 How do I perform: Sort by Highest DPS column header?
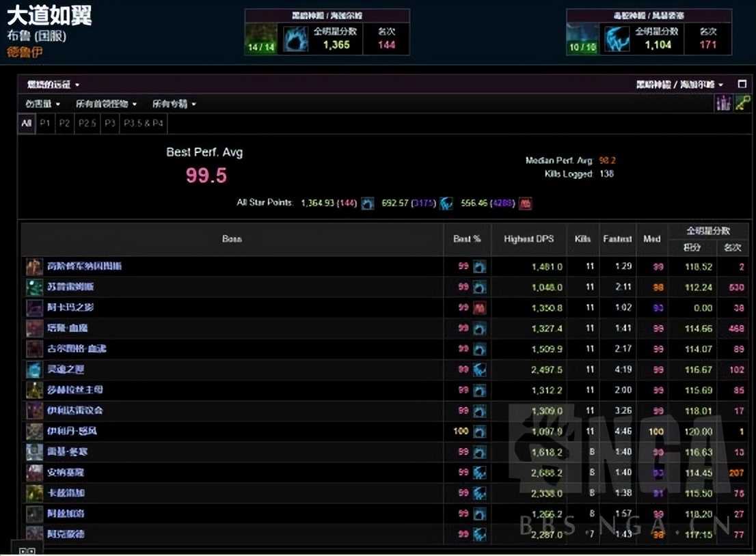click(x=528, y=239)
